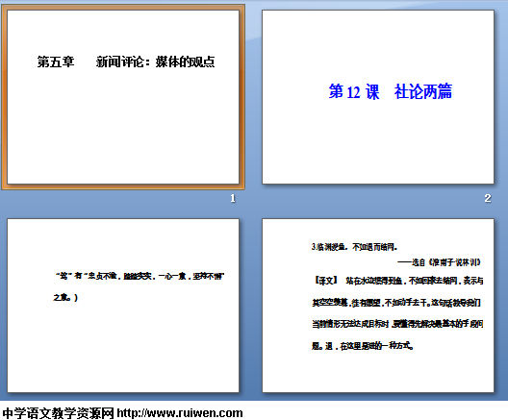Select slide 2 thumbnail titled 第12课
The height and width of the screenshot is (420, 508).
[378, 97]
